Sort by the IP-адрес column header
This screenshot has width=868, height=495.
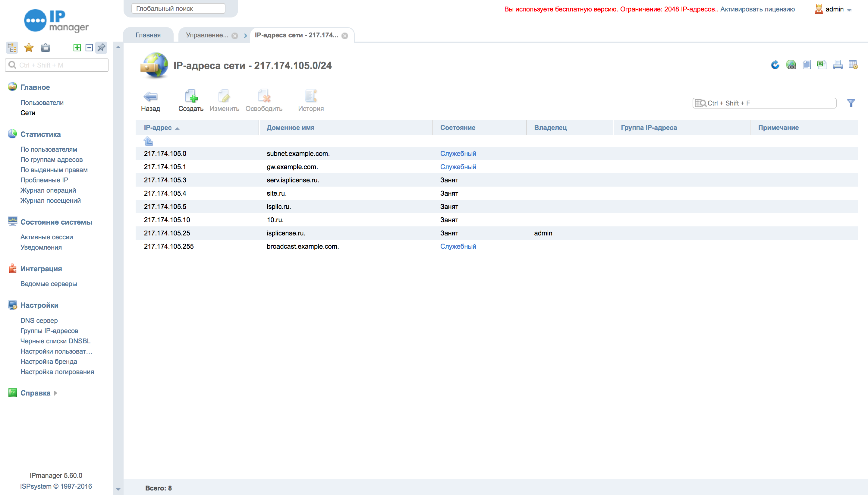click(x=158, y=128)
